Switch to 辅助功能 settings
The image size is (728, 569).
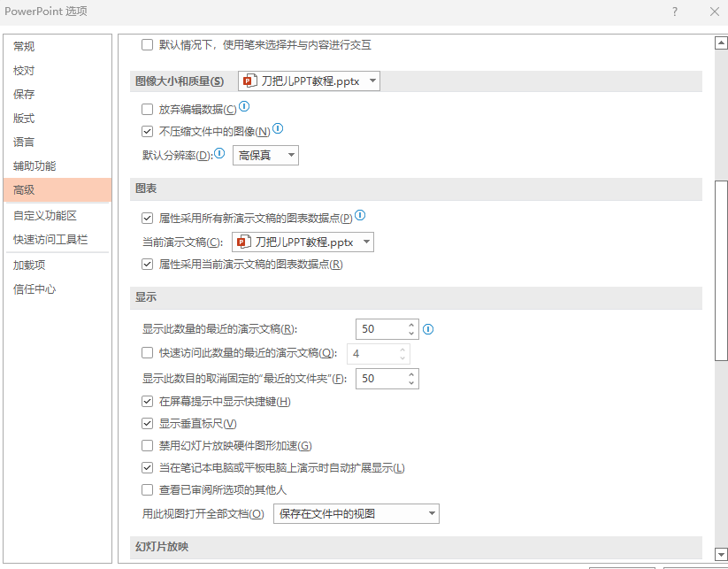coord(57,165)
